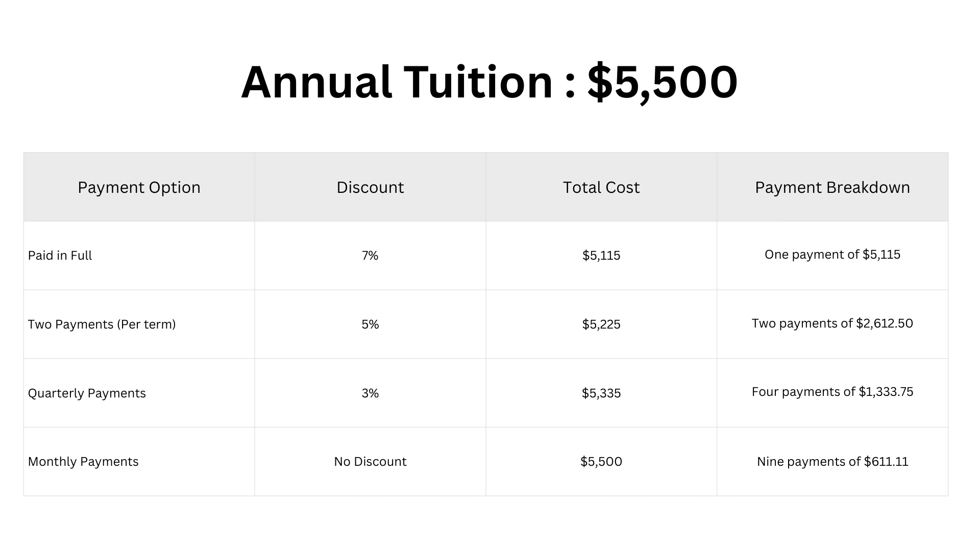This screenshot has width=980, height=551.
Task: Click the 3% discount cell
Action: tap(370, 393)
